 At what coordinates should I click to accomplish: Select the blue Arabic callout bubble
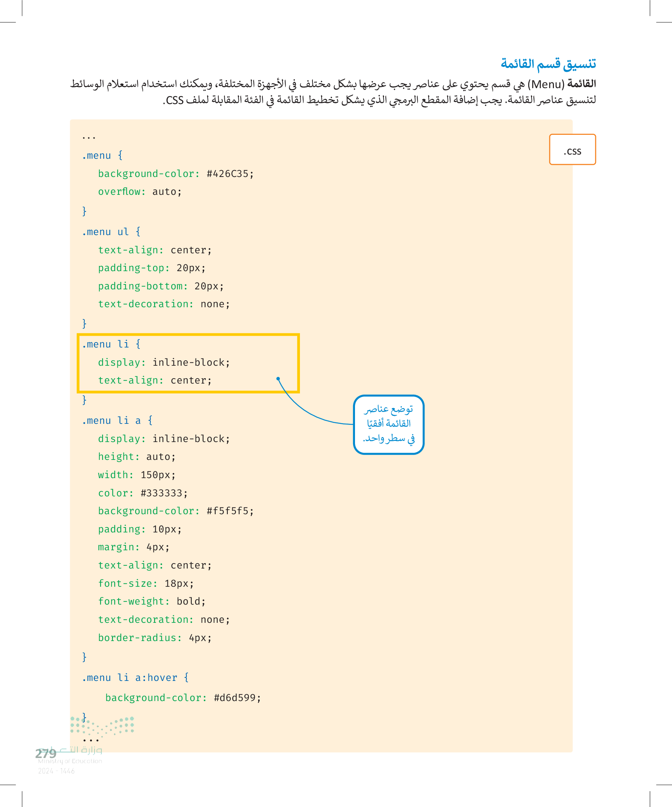point(388,424)
